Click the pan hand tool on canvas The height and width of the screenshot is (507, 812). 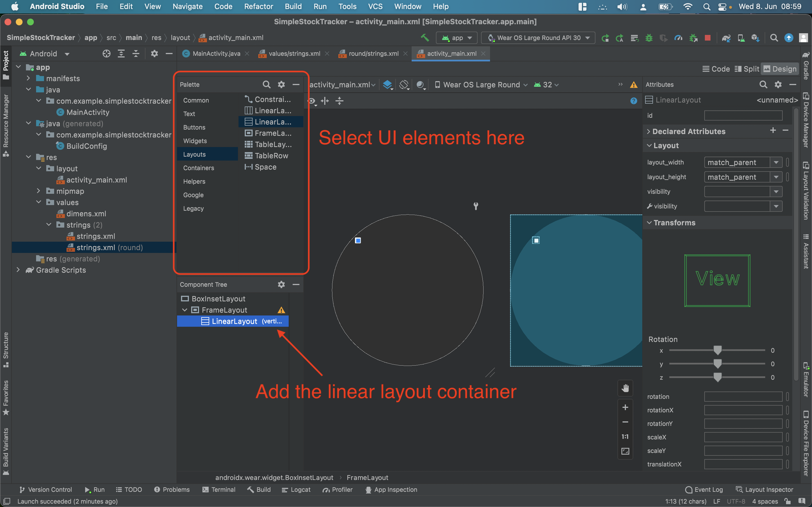[625, 388]
